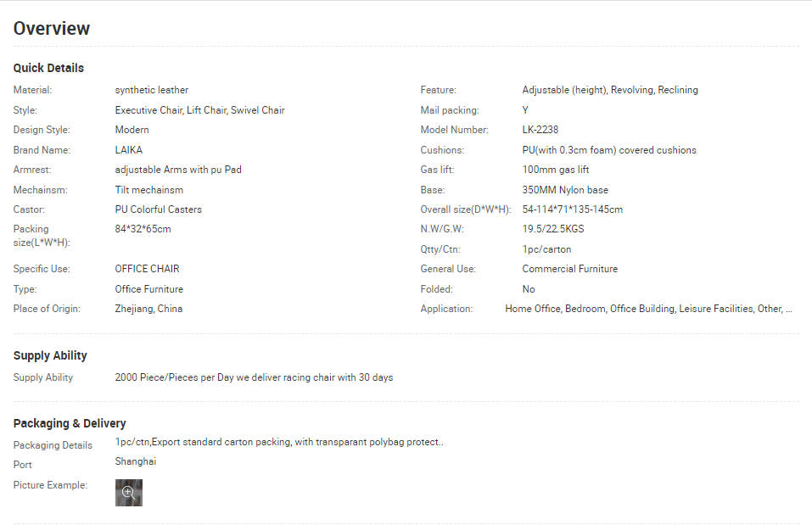812x525 pixels.
Task: Open the Picture Example thumbnail image
Action: coord(128,493)
